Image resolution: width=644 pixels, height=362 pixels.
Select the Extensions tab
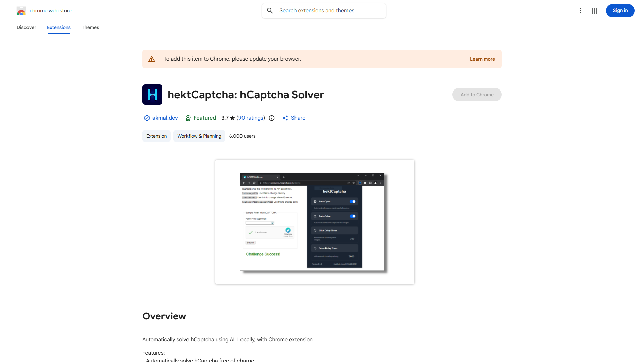[x=59, y=27]
